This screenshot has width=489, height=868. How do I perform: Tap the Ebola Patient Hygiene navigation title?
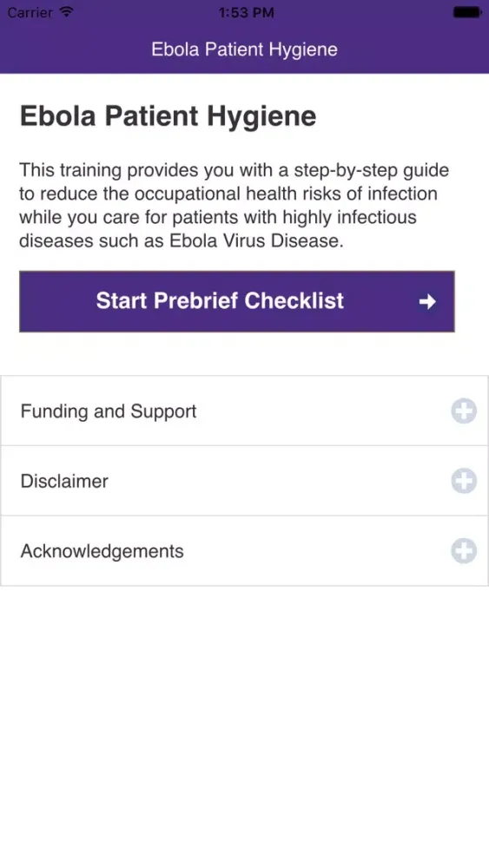[244, 49]
